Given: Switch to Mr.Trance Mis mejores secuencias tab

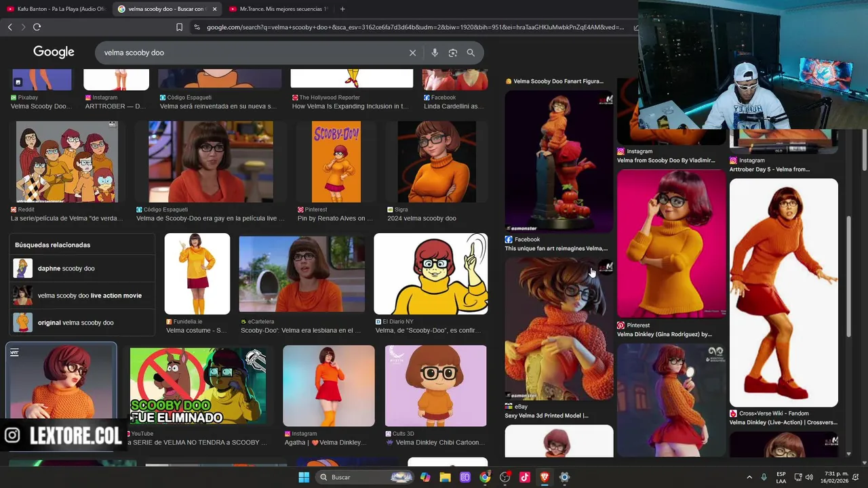Looking at the screenshot, I should [x=278, y=9].
